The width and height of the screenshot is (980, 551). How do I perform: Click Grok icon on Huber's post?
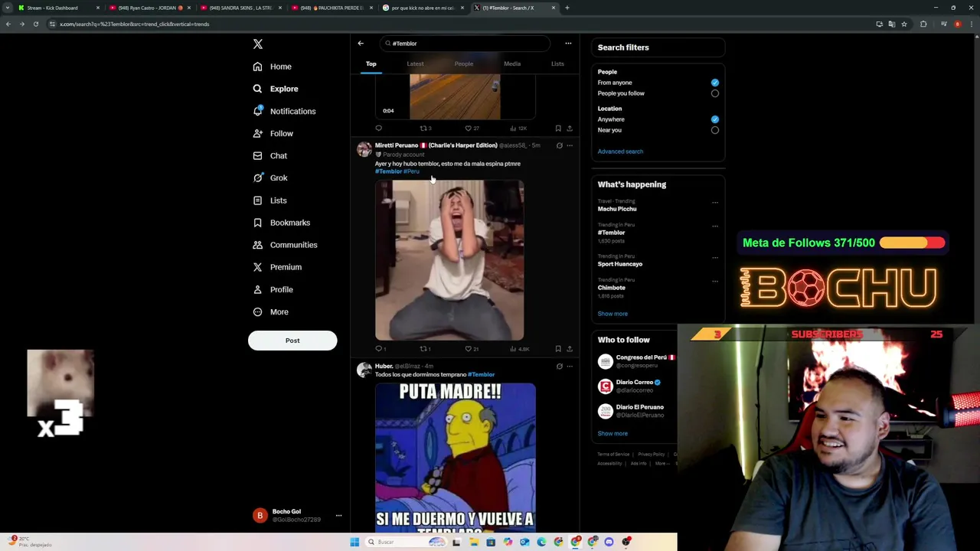pos(559,367)
